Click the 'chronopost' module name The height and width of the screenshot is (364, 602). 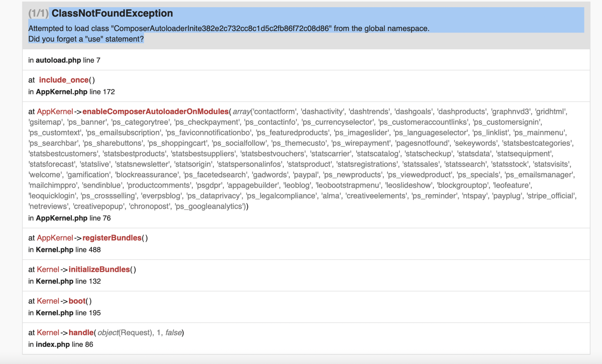click(149, 206)
